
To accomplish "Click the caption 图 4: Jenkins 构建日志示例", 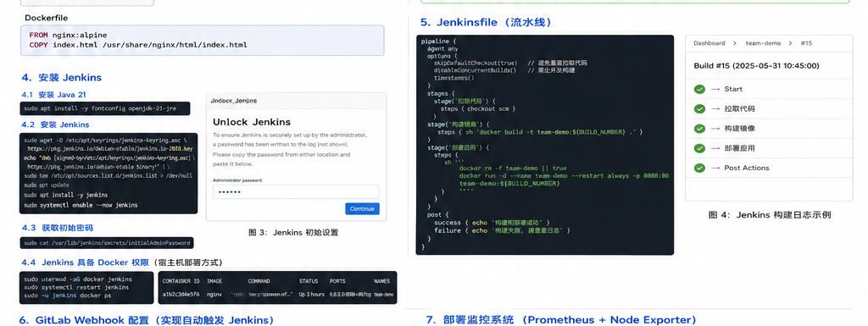I will (x=770, y=215).
